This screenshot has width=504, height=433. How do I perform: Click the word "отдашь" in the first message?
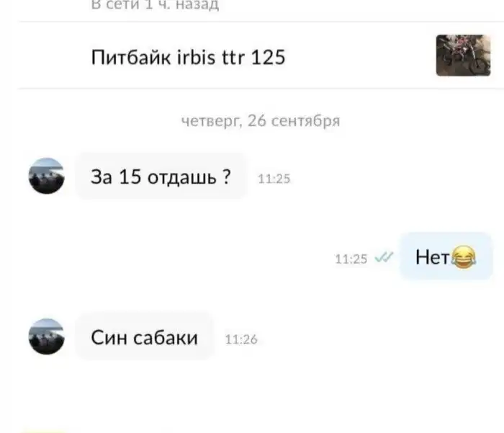(x=182, y=177)
